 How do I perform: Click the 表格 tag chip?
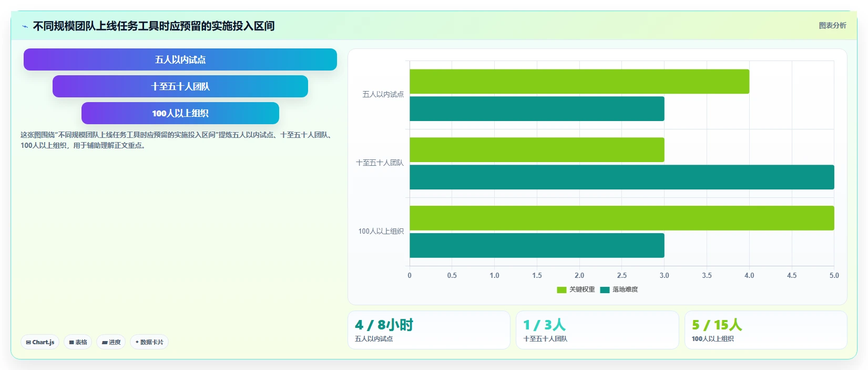pyautogui.click(x=78, y=342)
